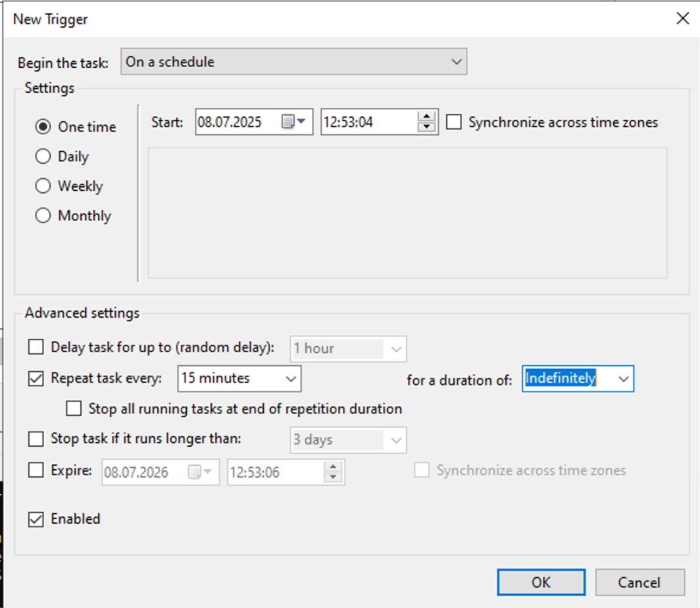Viewport: 700px width, 608px height.
Task: Select the Daily schedule option
Action: pos(43,157)
